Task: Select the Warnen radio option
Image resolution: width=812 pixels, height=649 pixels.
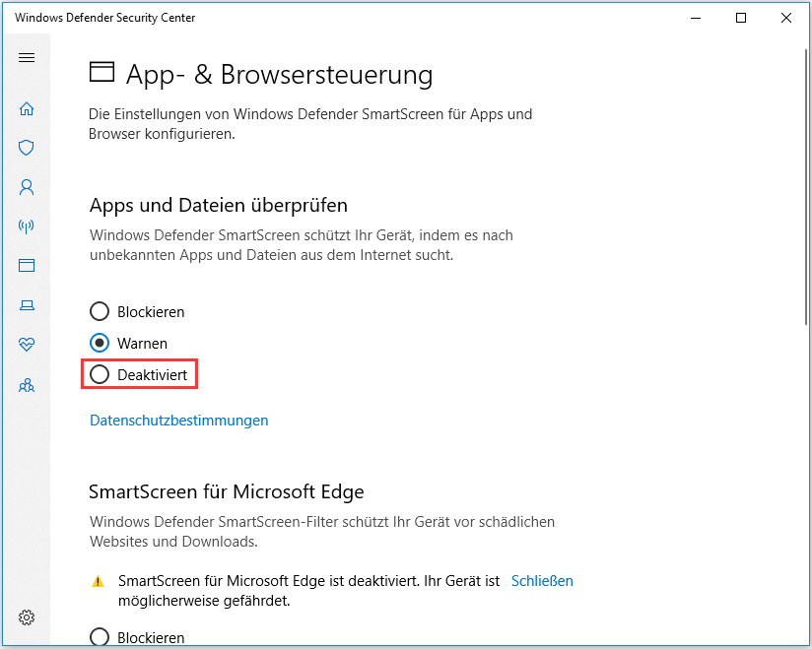Action: 128,343
